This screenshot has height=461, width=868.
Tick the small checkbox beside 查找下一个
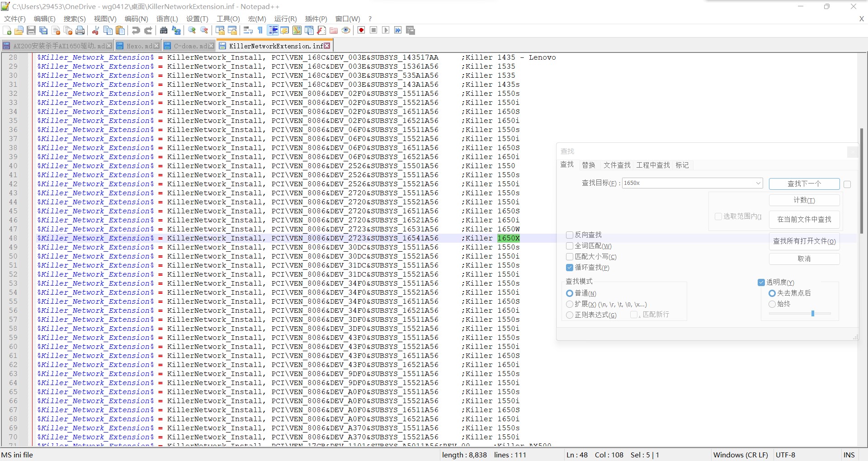[x=847, y=184]
